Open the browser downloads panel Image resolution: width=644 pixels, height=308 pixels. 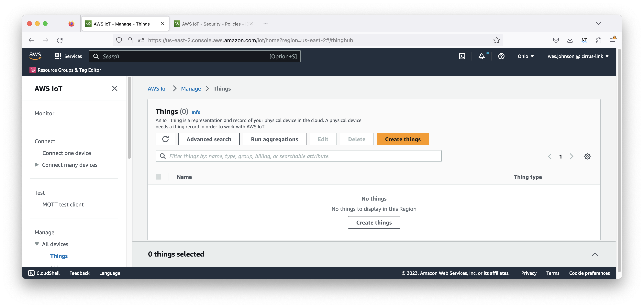point(570,40)
